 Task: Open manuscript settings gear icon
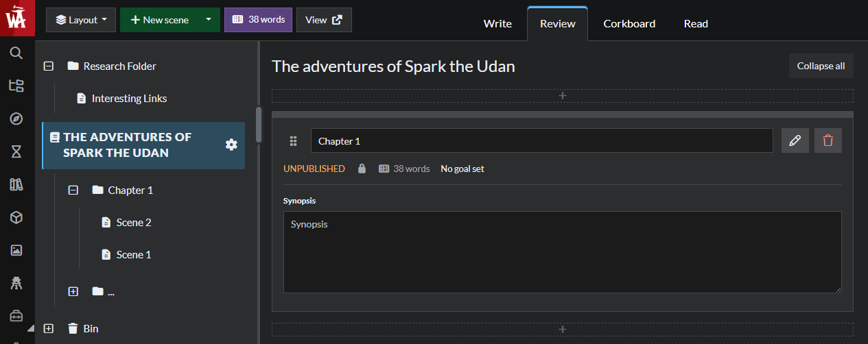(231, 145)
